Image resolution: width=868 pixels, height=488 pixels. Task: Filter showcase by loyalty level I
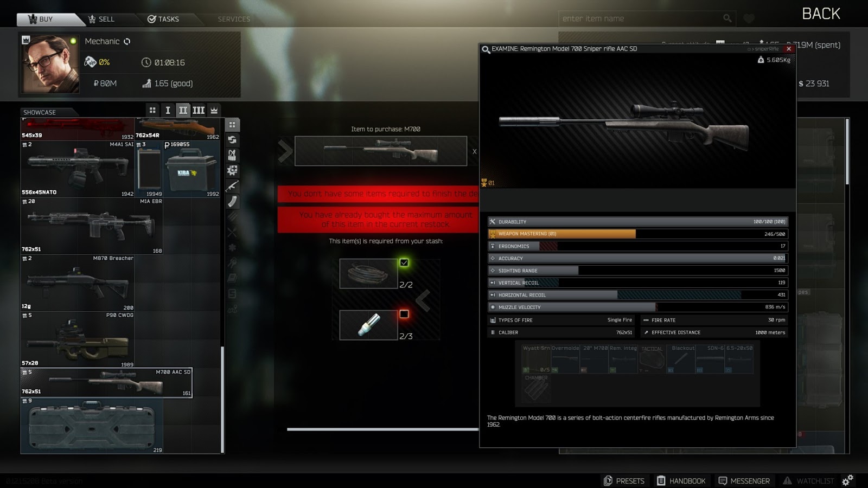click(168, 110)
